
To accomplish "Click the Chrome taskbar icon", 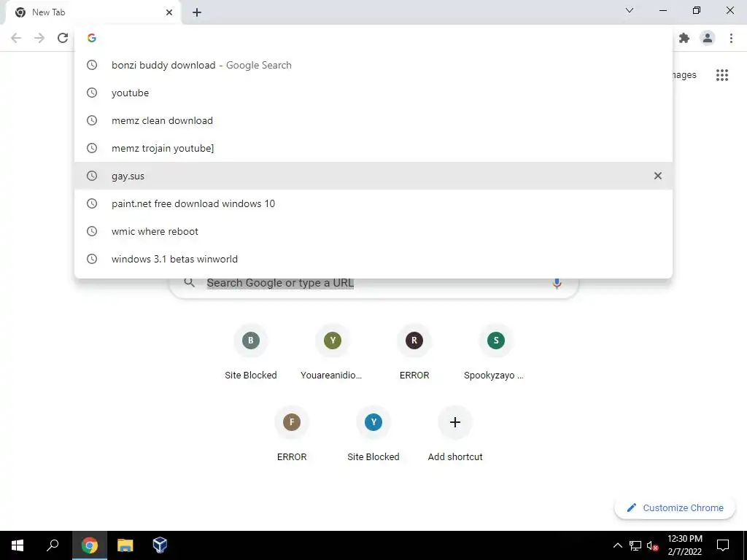I will click(x=90, y=545).
